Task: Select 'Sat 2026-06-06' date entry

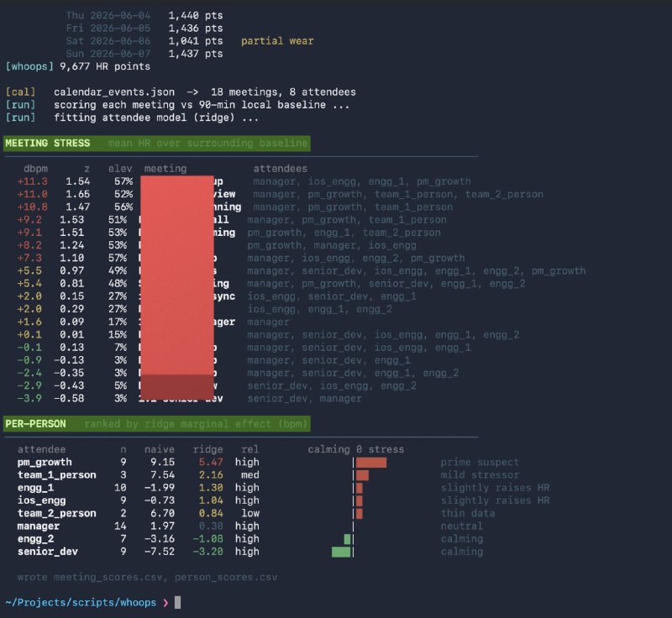Action: (108, 40)
